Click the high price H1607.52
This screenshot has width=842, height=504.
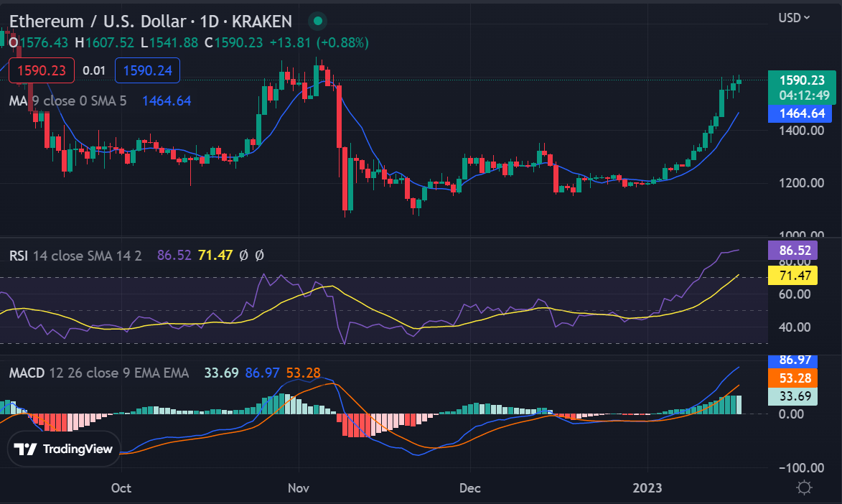tap(104, 42)
